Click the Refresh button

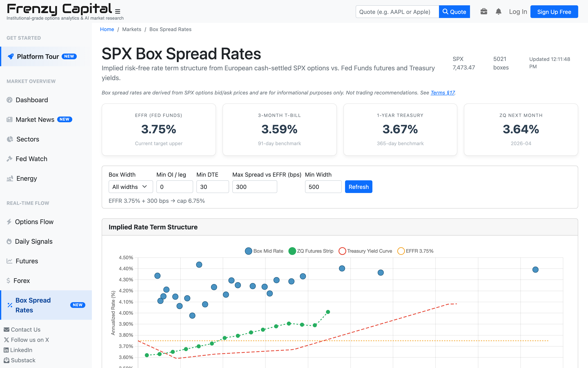pos(358,187)
